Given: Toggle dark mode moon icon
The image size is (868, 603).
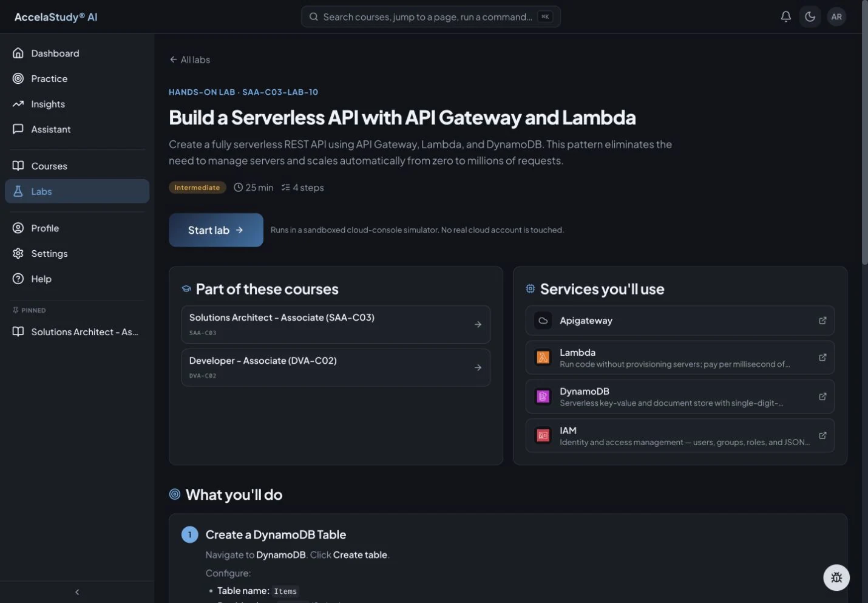Looking at the screenshot, I should (810, 17).
